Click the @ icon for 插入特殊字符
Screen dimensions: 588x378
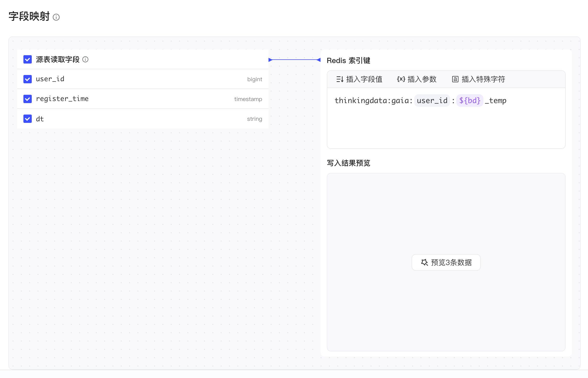click(x=455, y=79)
